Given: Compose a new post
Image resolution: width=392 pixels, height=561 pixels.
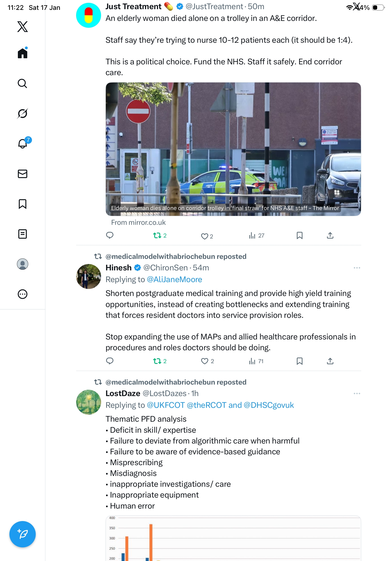Looking at the screenshot, I should tap(23, 534).
